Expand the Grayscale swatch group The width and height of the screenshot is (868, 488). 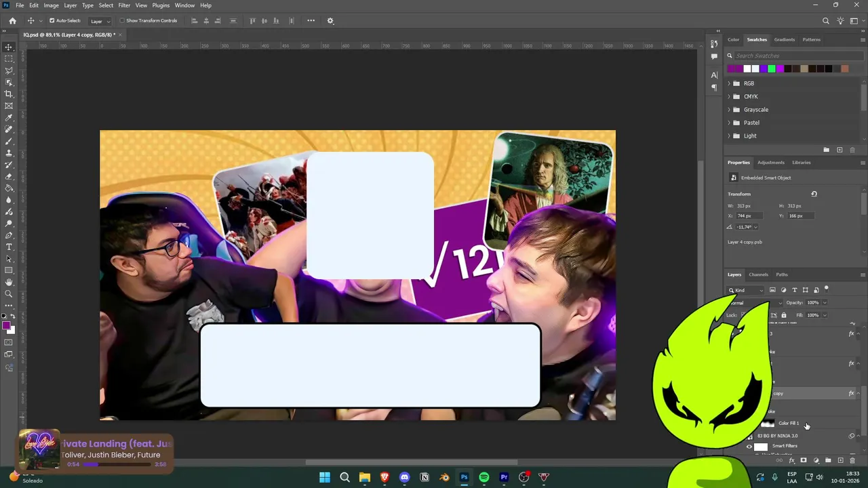(729, 110)
